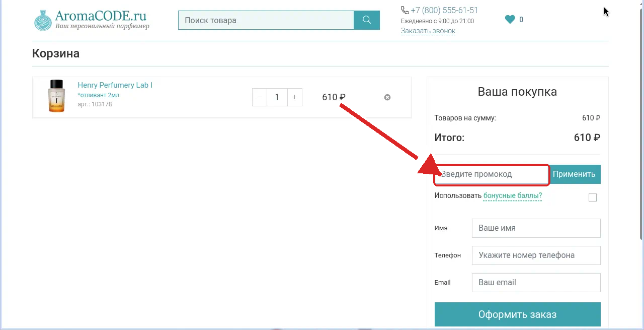Click the AromaCODE.ru logo
This screenshot has height=330, width=644.
92,20
